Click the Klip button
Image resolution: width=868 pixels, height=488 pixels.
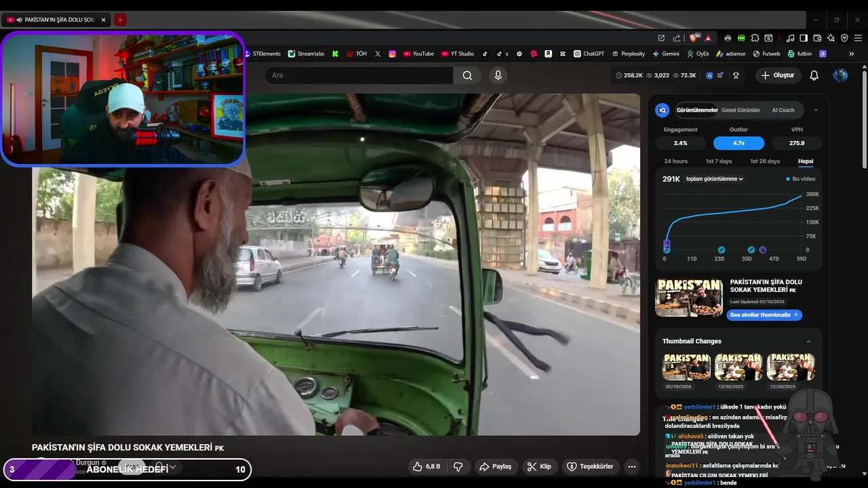pos(539,466)
